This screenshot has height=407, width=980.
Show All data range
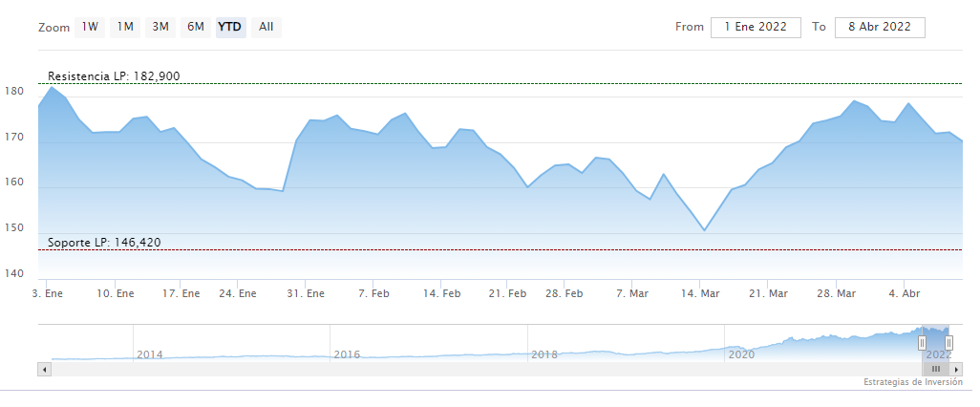(266, 27)
